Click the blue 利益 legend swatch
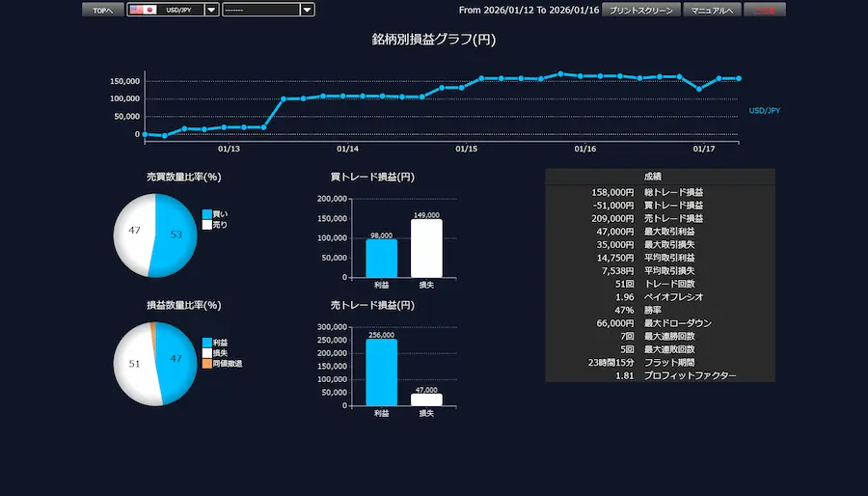 pos(207,343)
